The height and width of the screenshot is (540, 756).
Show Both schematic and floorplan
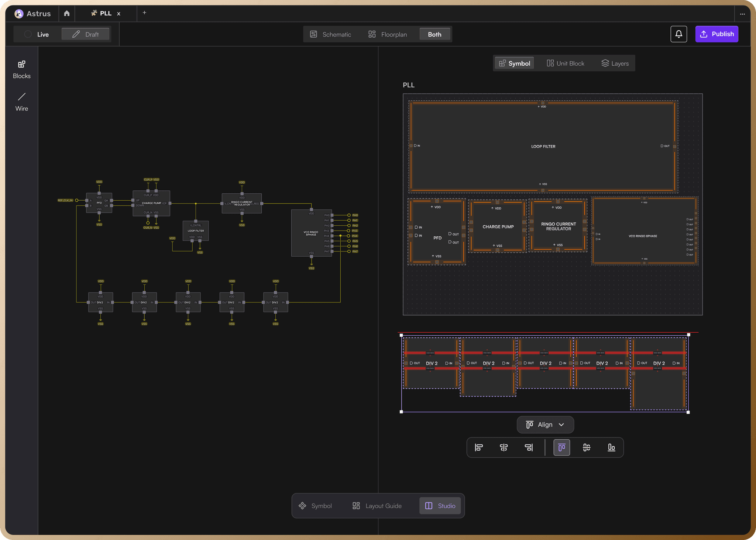point(434,34)
